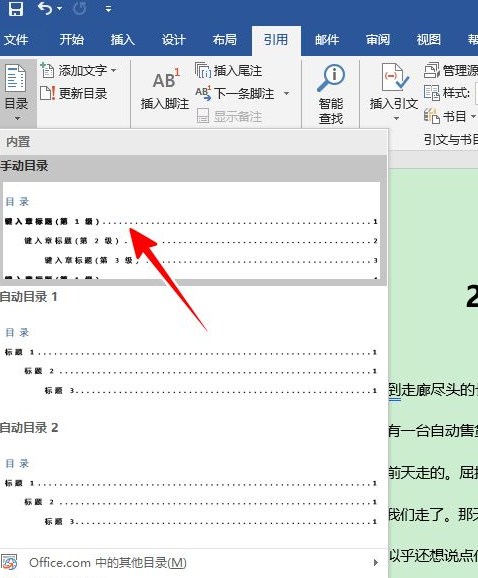The height and width of the screenshot is (578, 478).
Task: Expand the 下一条脚注 dropdown arrow
Action: (286, 93)
